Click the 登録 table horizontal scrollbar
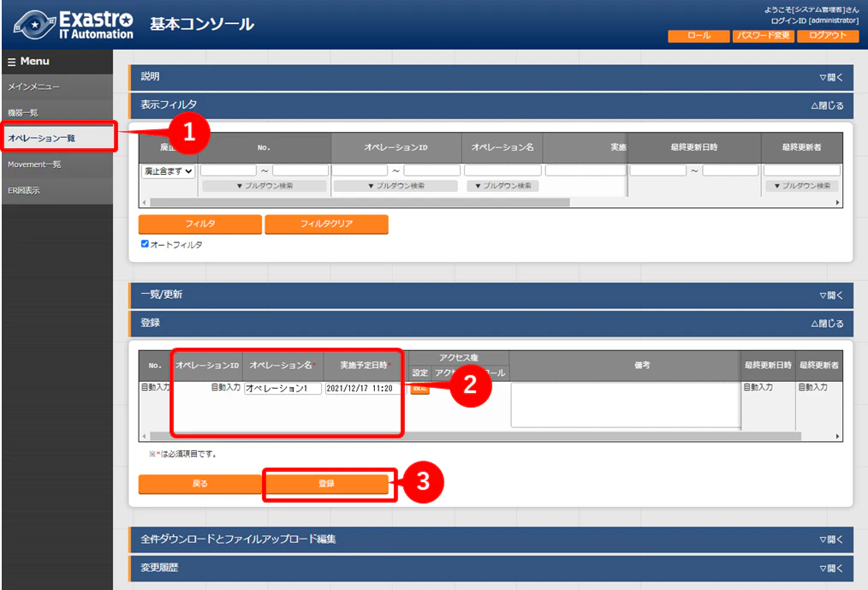The height and width of the screenshot is (590, 868). click(x=476, y=437)
